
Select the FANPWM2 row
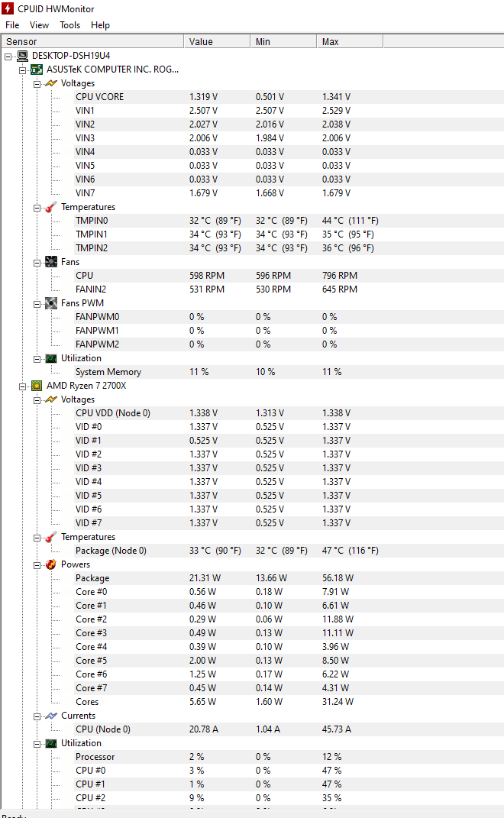(289, 344)
